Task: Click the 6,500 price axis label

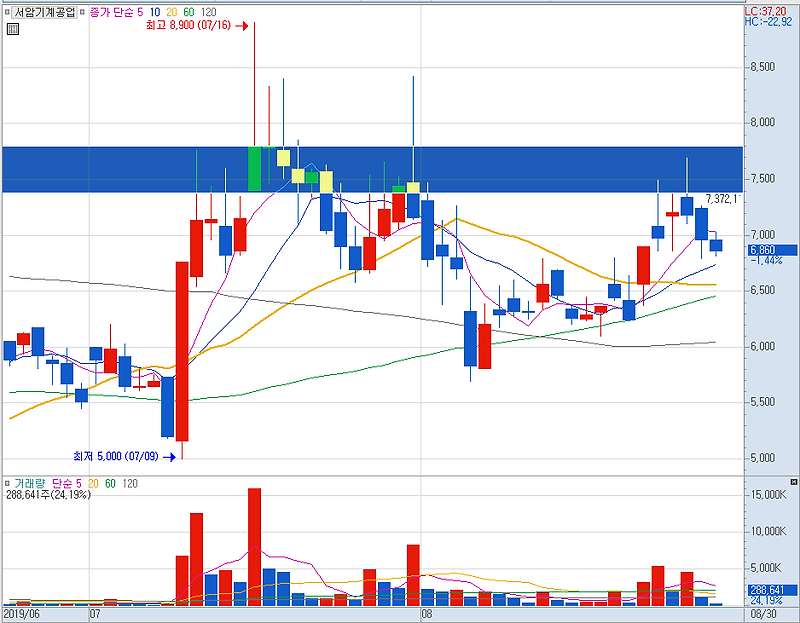Action: click(x=762, y=290)
